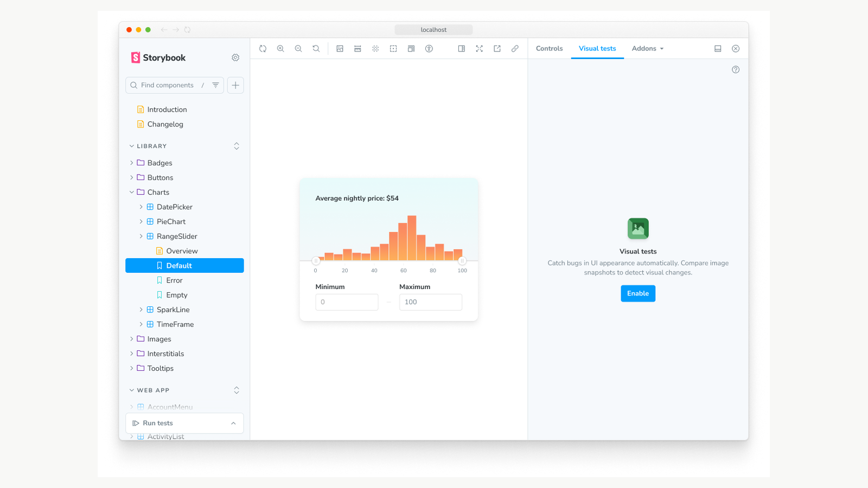Click the minimum range slider handle

coord(316,261)
